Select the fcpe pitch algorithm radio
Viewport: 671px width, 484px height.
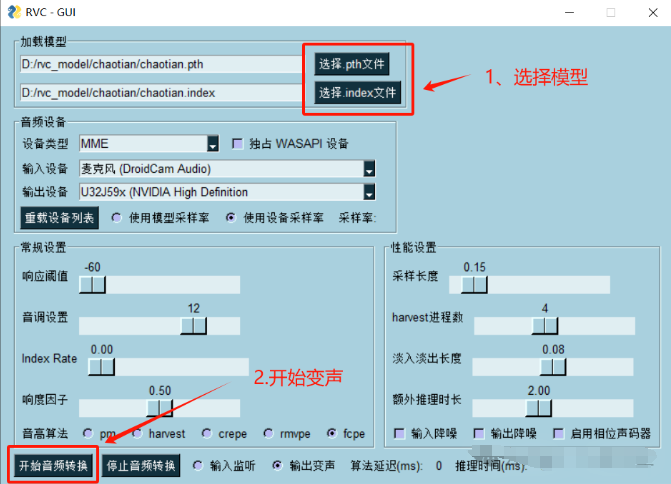point(332,434)
